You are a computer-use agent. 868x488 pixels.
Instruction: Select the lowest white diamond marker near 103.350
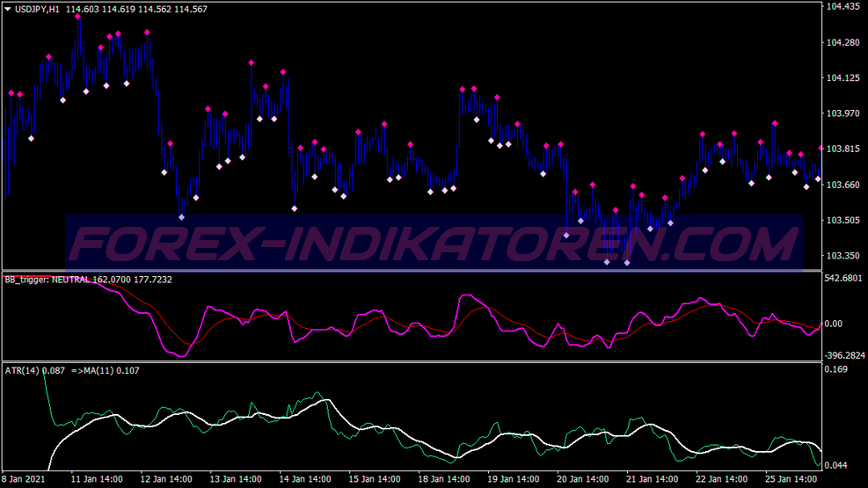(x=627, y=263)
